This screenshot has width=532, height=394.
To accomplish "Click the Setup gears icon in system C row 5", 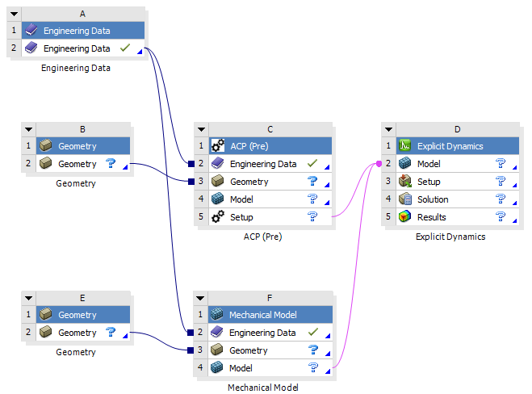I will coord(218,216).
